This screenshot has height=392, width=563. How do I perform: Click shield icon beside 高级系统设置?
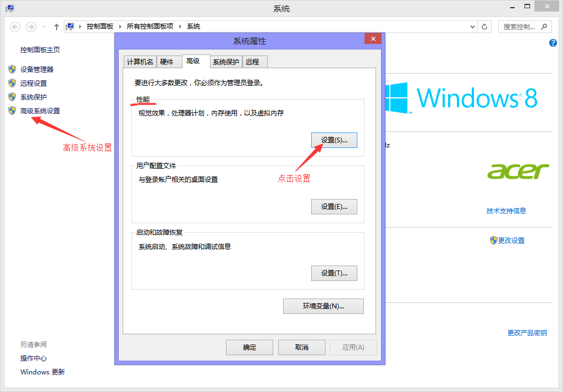point(12,111)
